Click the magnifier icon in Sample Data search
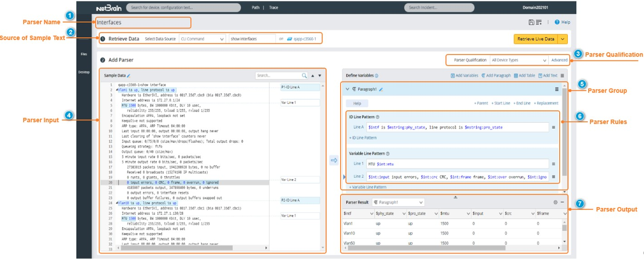This screenshot has width=644, height=259. click(x=304, y=76)
